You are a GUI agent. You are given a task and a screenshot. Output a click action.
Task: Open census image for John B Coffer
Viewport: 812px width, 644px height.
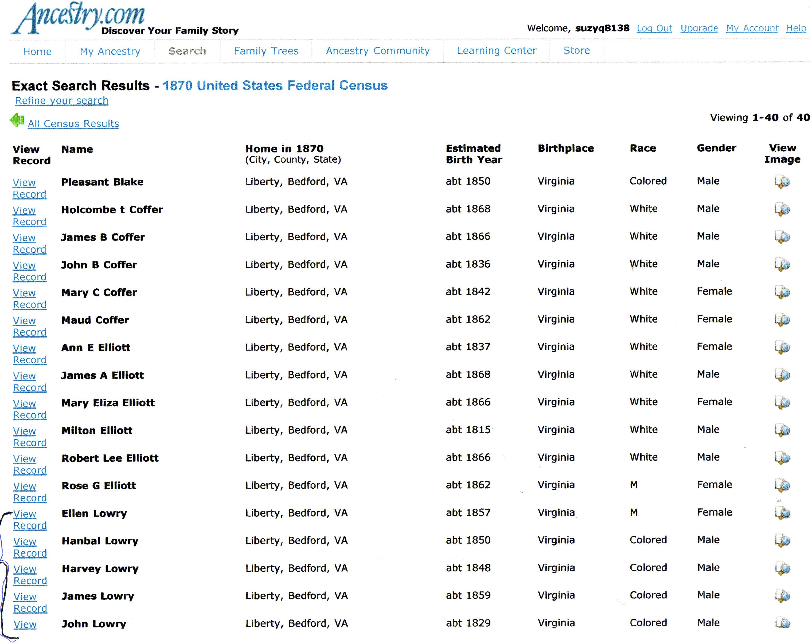click(x=782, y=265)
